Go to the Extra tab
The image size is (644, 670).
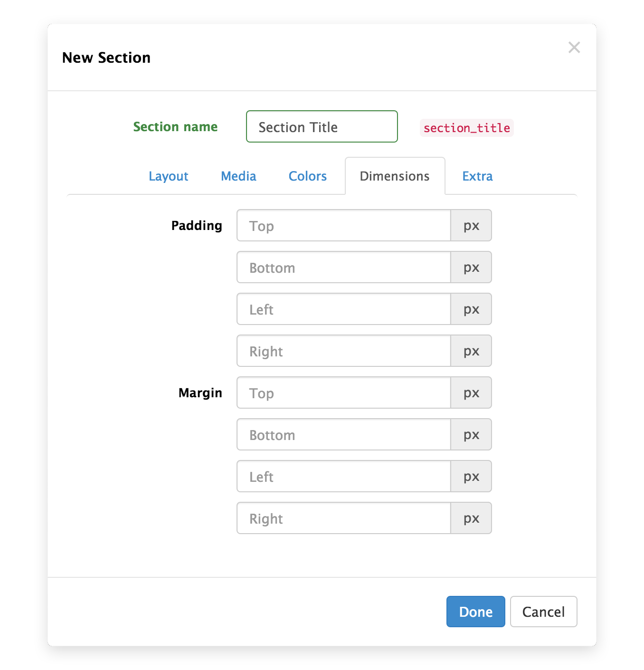pyautogui.click(x=477, y=176)
